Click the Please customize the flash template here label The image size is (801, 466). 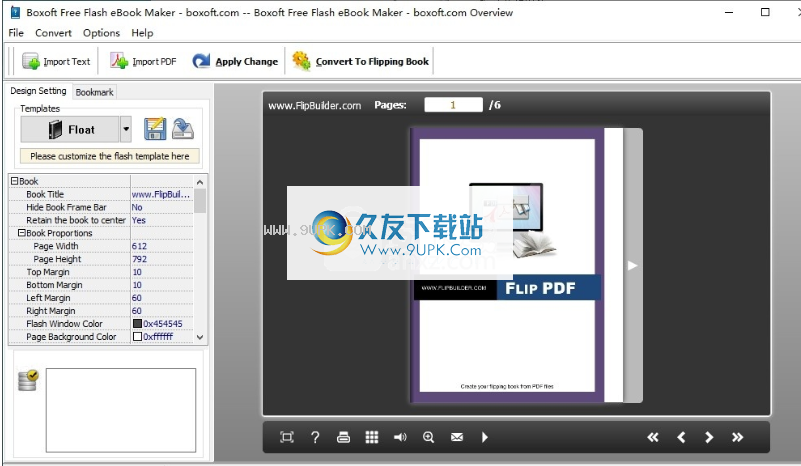click(x=109, y=156)
